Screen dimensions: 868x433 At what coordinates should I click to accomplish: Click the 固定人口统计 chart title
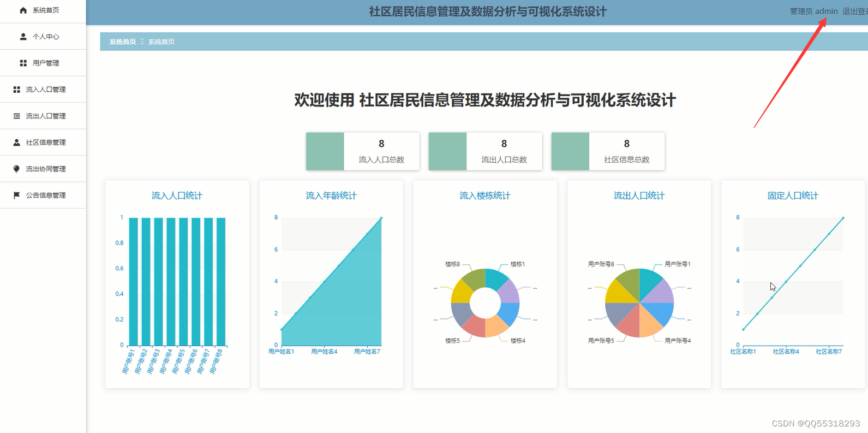click(x=793, y=195)
